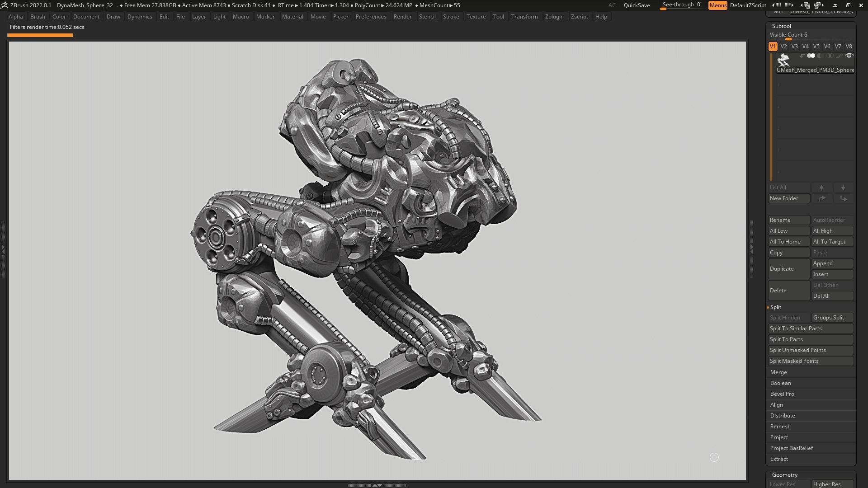This screenshot has height=488, width=868.
Task: Expand the Geometry section
Action: 785,474
